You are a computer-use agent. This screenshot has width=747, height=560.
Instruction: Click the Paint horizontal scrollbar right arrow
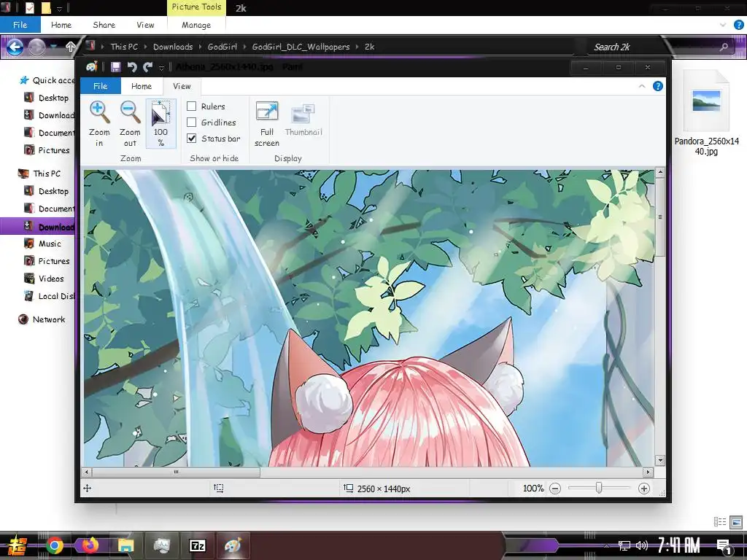coord(648,472)
